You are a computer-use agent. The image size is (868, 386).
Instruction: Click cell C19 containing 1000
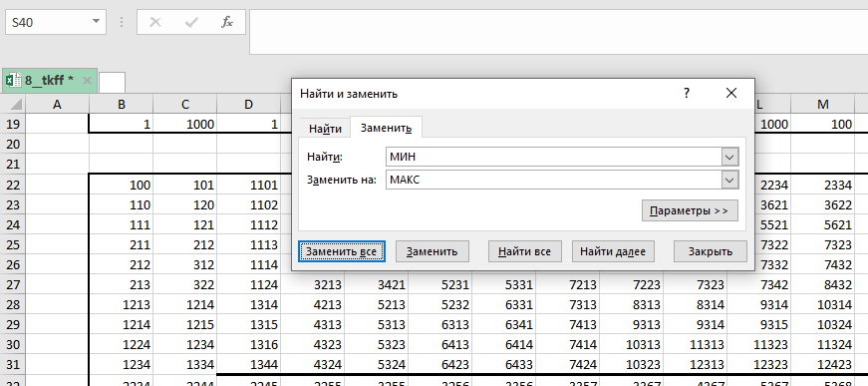[185, 124]
